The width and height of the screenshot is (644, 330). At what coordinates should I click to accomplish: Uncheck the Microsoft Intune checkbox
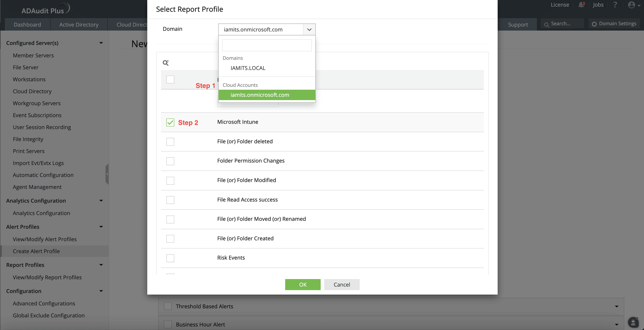pos(170,122)
